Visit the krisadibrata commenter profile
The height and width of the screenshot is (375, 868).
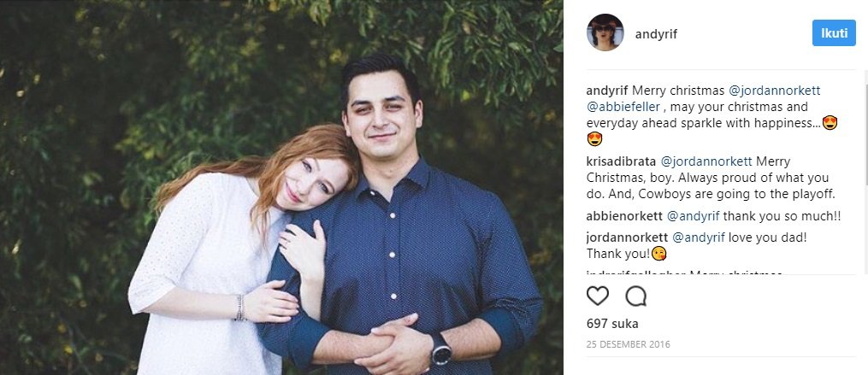tap(621, 161)
